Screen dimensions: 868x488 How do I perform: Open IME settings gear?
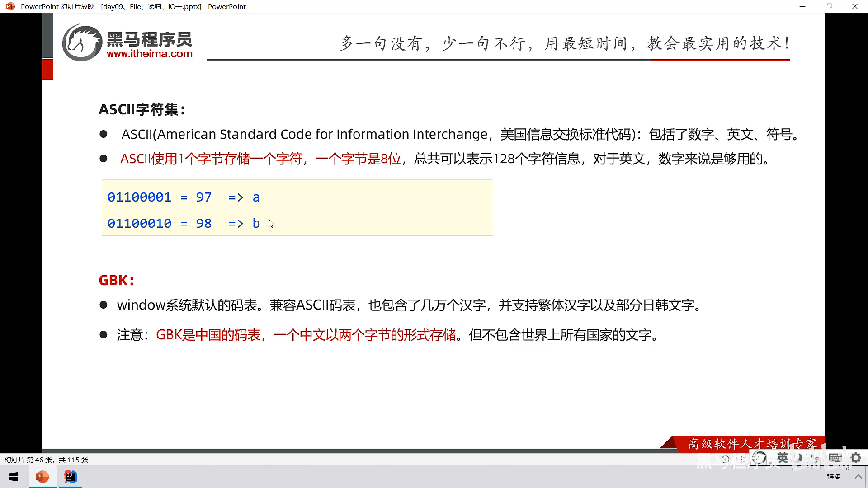[856, 458]
